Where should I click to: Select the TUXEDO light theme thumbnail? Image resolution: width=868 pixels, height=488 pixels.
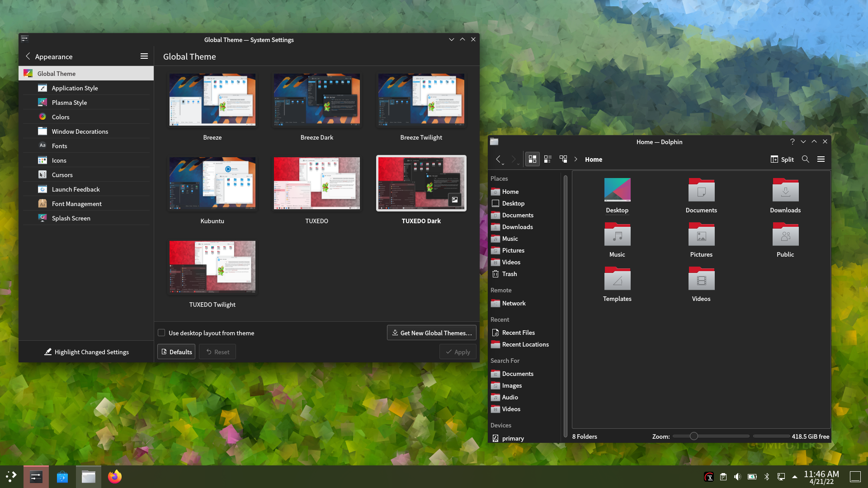pyautogui.click(x=317, y=183)
